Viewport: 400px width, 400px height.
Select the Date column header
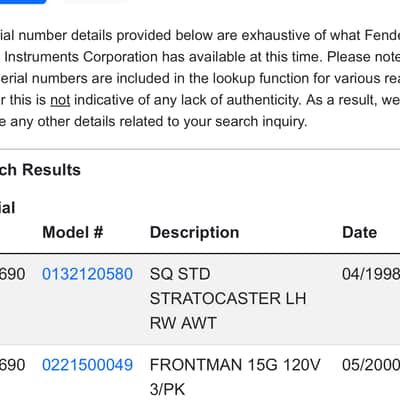click(x=359, y=232)
